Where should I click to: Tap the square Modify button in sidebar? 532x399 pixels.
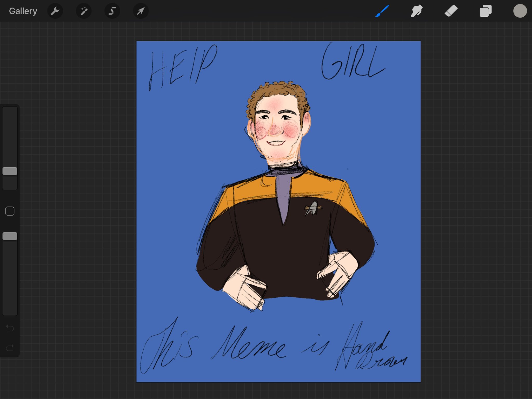click(10, 211)
